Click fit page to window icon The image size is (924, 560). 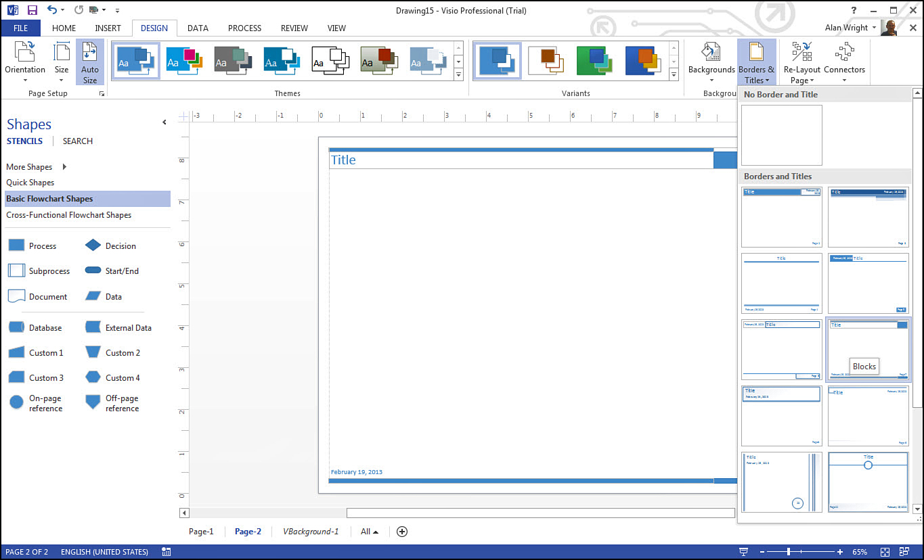coord(885,552)
